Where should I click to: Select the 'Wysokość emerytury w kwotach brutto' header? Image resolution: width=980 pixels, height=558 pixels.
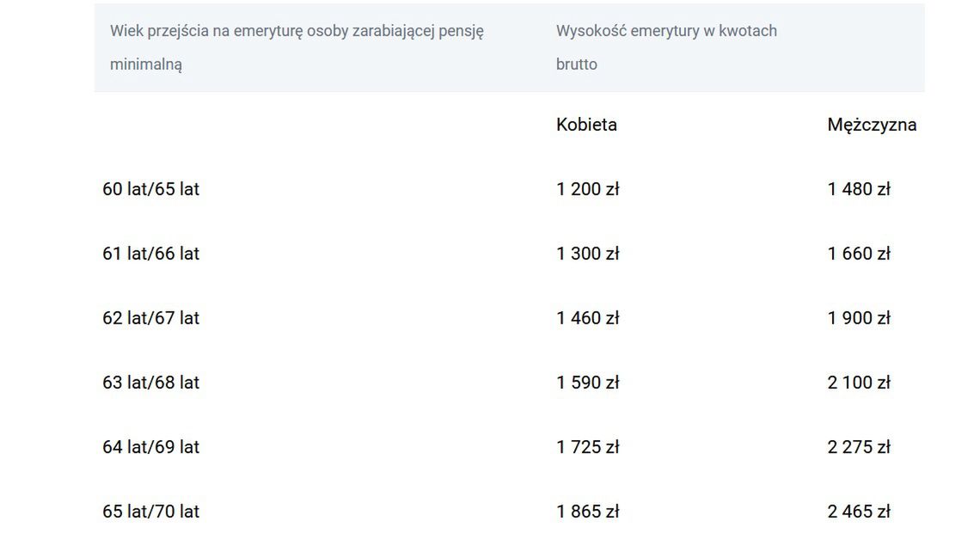pyautogui.click(x=666, y=47)
